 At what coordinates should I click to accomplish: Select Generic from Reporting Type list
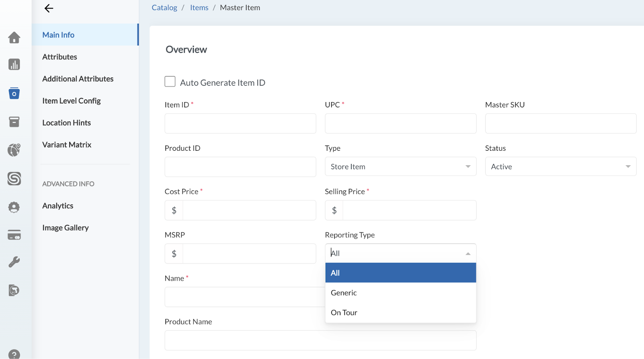(x=344, y=293)
